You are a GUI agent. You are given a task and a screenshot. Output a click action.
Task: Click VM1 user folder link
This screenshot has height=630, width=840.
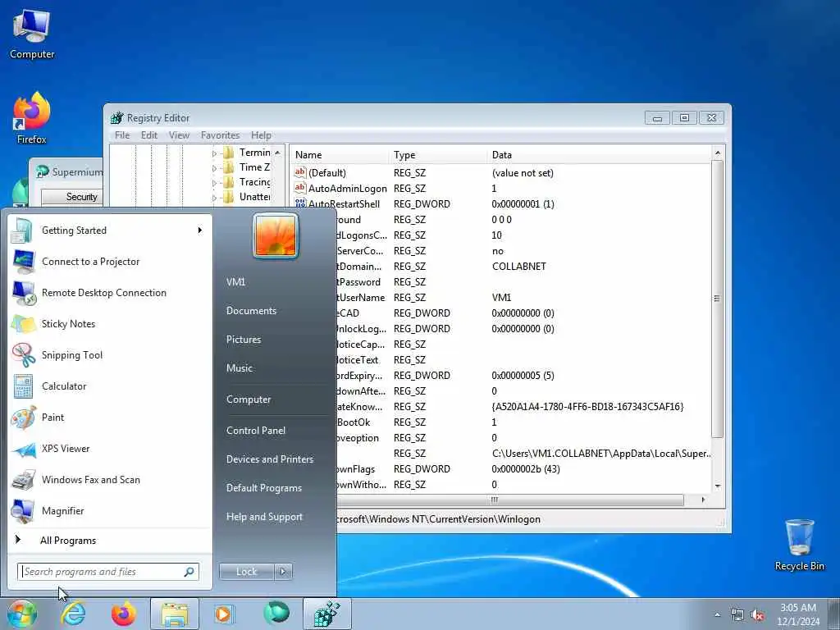coord(235,282)
